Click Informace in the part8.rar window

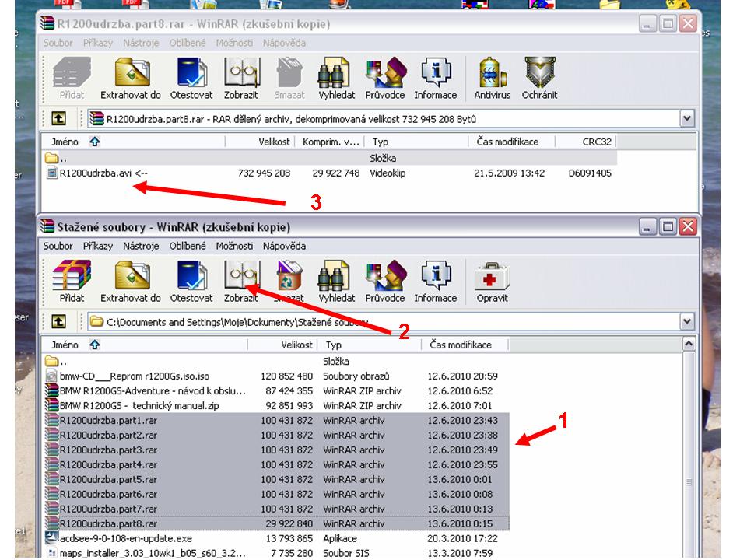[x=436, y=78]
